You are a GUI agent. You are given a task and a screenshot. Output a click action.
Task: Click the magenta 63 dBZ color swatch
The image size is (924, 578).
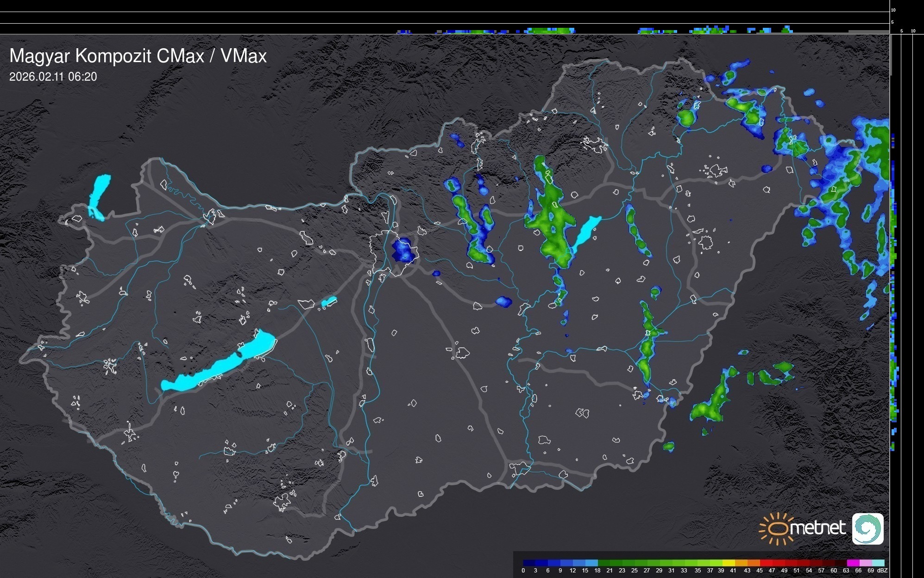click(x=853, y=563)
